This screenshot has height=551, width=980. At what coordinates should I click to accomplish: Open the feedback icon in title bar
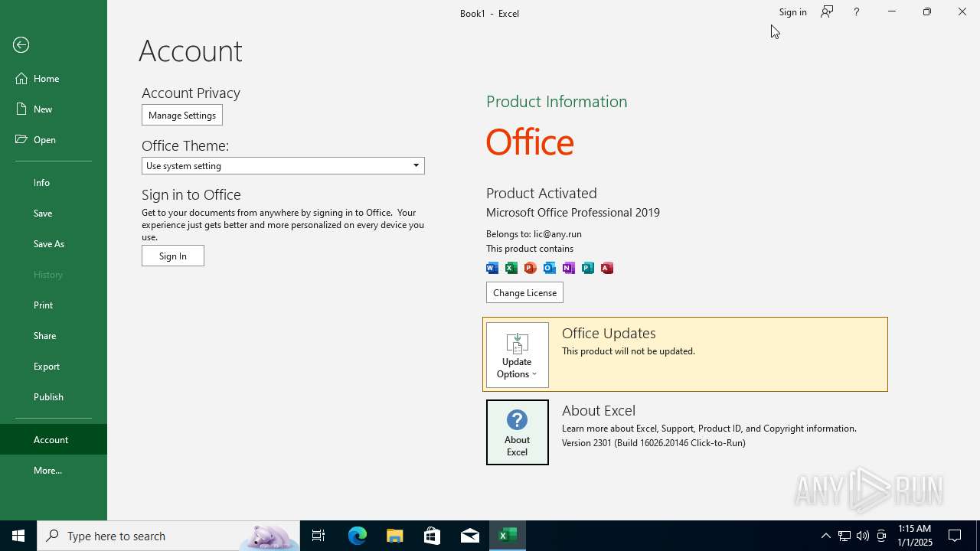(x=827, y=11)
